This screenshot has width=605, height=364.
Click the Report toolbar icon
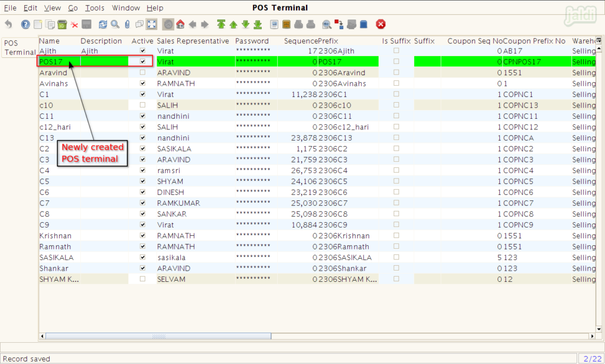pyautogui.click(x=274, y=24)
